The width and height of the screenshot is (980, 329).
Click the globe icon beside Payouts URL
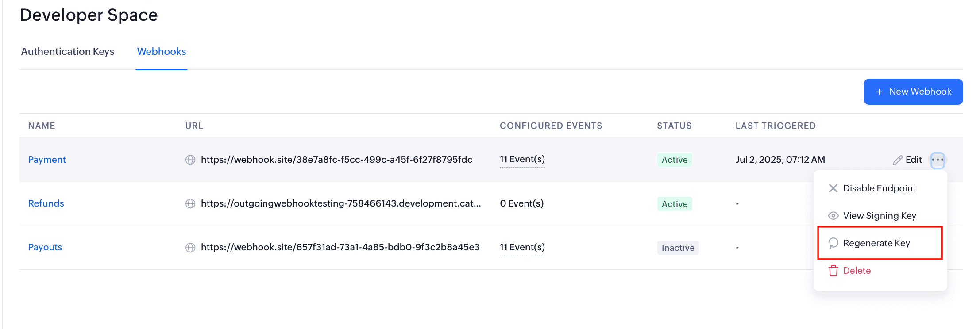[x=190, y=248]
